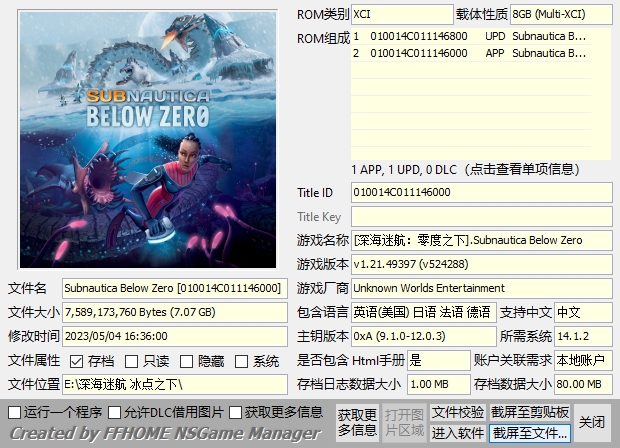
Task: Select the UPD row in ROM组成 list
Action: 480,36
